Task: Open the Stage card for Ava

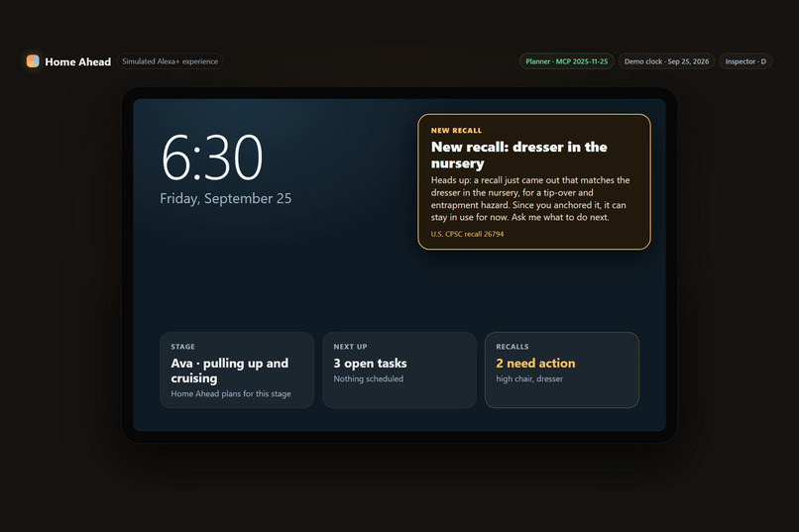Action: [x=237, y=371]
